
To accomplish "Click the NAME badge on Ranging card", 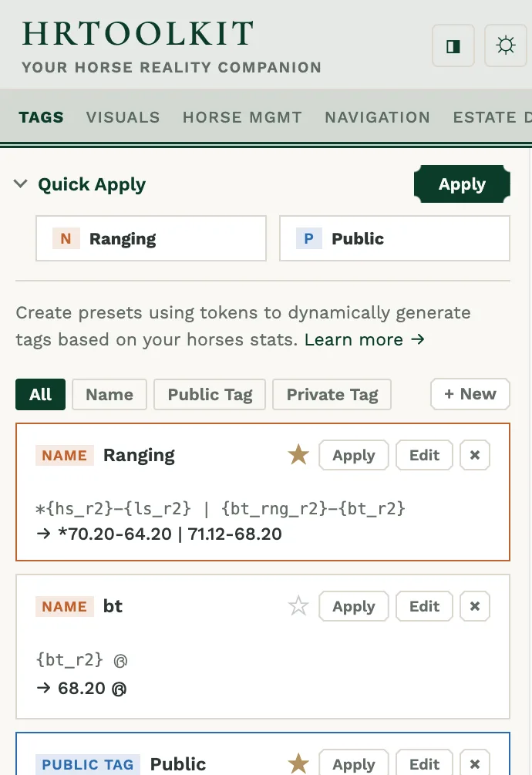I will click(x=64, y=455).
